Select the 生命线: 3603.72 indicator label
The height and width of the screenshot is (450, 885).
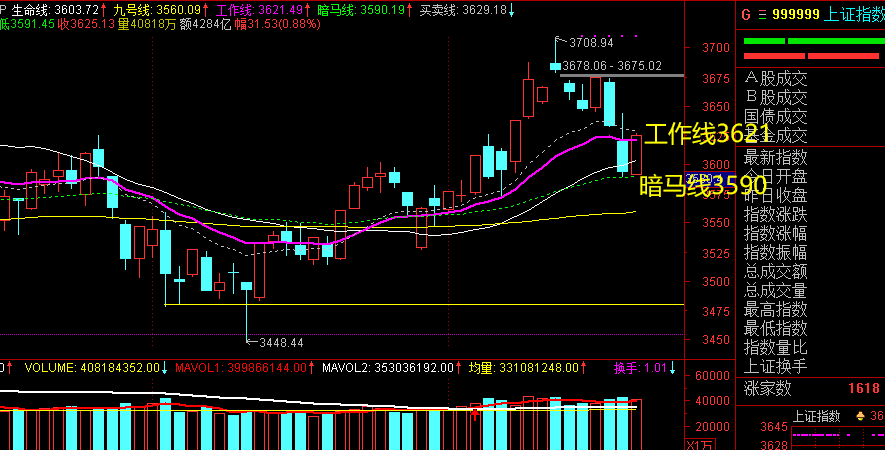(x=56, y=10)
